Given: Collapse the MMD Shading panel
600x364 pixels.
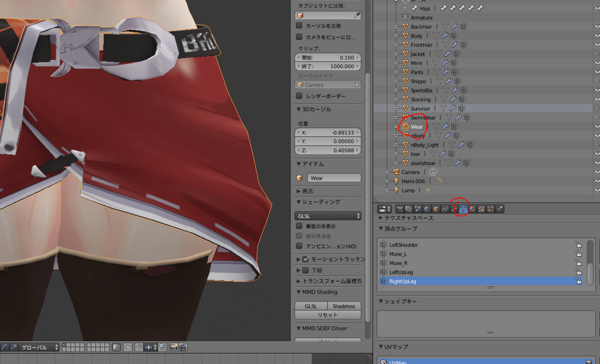Looking at the screenshot, I should point(298,292).
